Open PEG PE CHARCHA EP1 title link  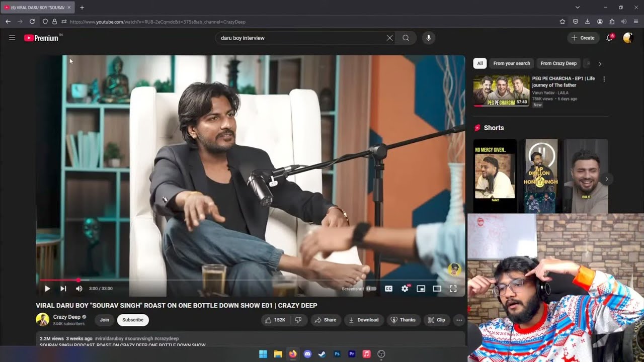coord(563,82)
